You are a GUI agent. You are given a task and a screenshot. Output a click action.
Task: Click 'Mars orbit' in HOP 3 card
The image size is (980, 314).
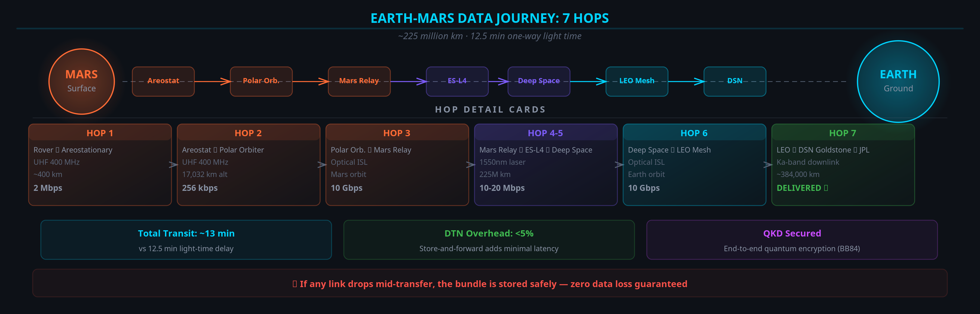[x=348, y=174]
